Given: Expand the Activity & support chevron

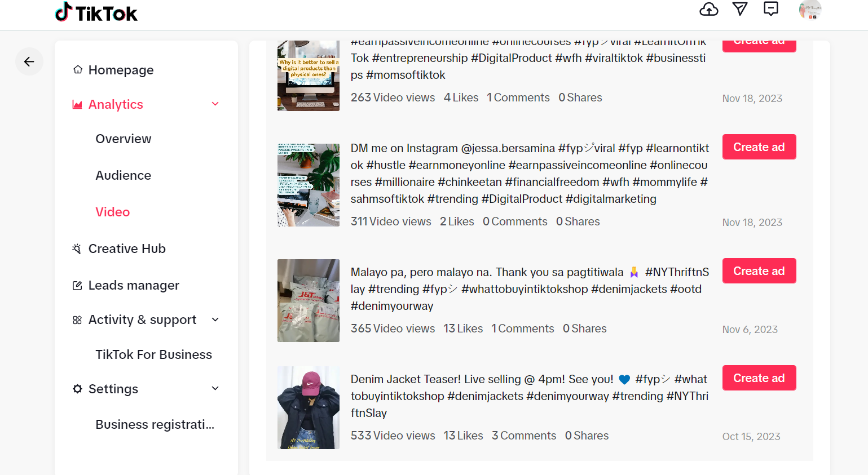Looking at the screenshot, I should (215, 319).
